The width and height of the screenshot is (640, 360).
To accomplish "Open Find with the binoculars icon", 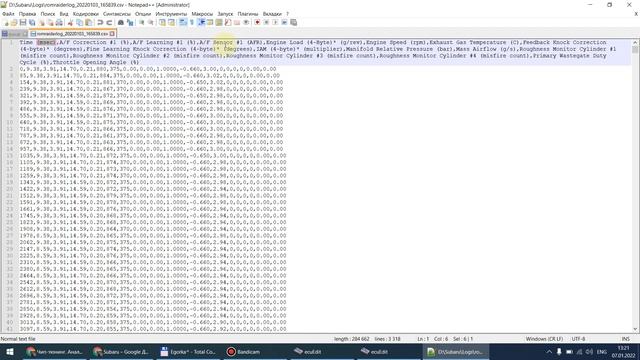I will pos(120,22).
